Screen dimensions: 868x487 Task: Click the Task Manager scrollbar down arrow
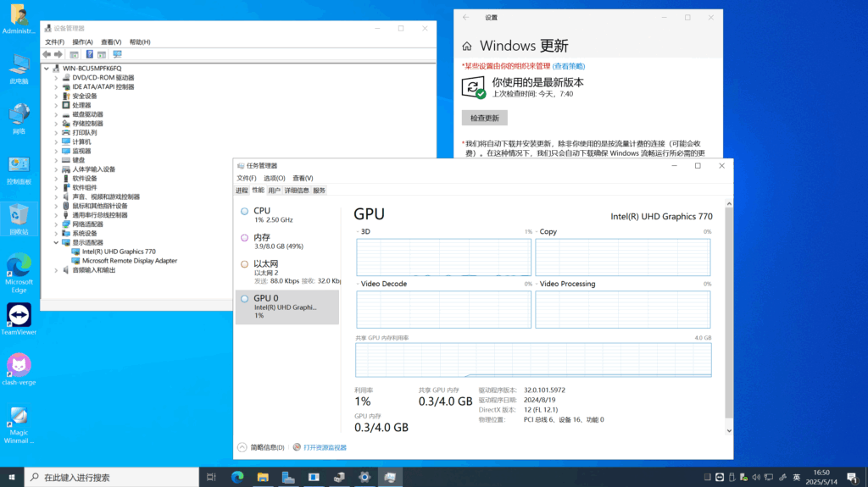(x=729, y=430)
